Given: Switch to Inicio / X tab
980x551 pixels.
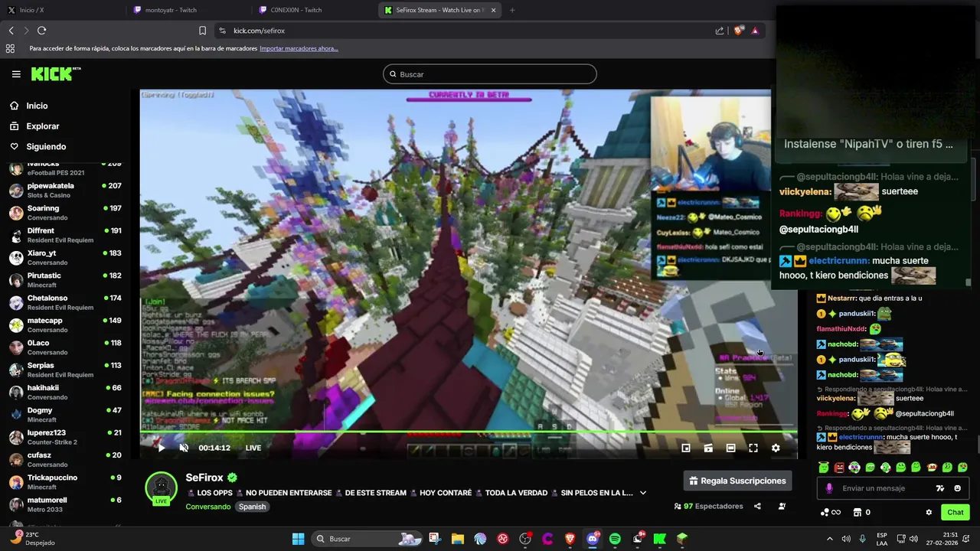Looking at the screenshot, I should tap(61, 10).
